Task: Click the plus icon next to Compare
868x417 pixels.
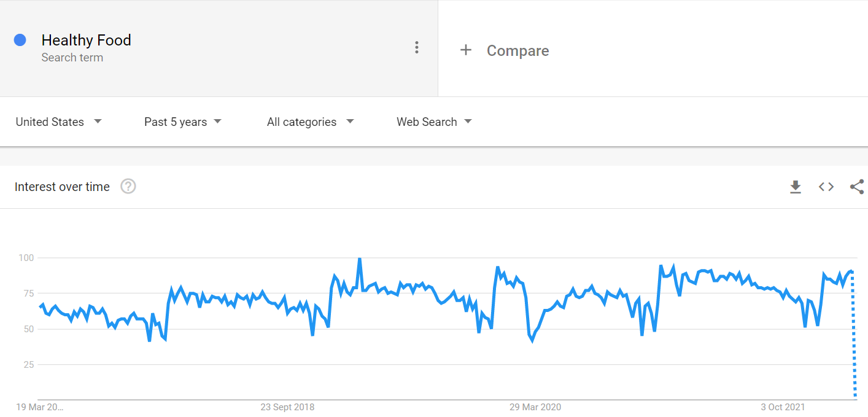Action: (x=466, y=50)
